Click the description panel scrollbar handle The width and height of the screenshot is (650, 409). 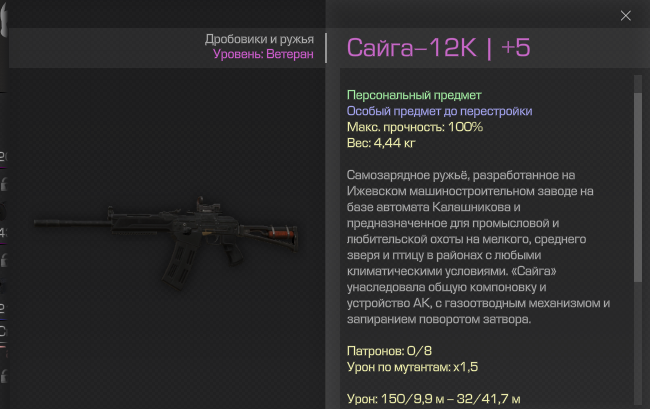tap(638, 187)
